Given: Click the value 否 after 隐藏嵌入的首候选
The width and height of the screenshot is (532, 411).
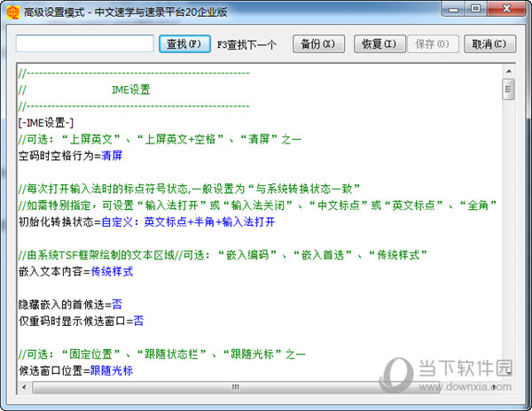Looking at the screenshot, I should 117,305.
